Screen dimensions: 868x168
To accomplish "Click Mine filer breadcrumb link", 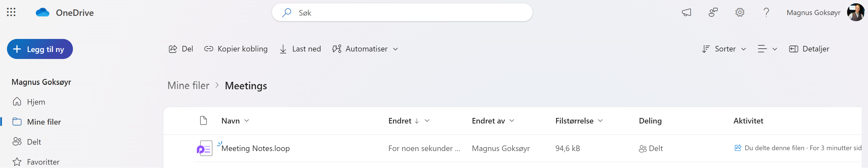I will tap(188, 86).
